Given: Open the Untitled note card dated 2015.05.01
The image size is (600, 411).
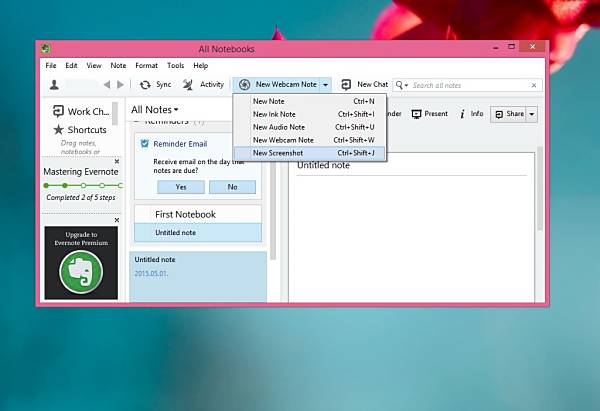Looking at the screenshot, I should point(198,277).
